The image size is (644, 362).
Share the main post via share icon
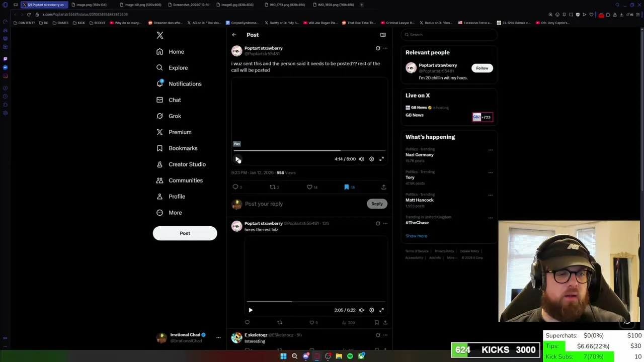pos(383,187)
